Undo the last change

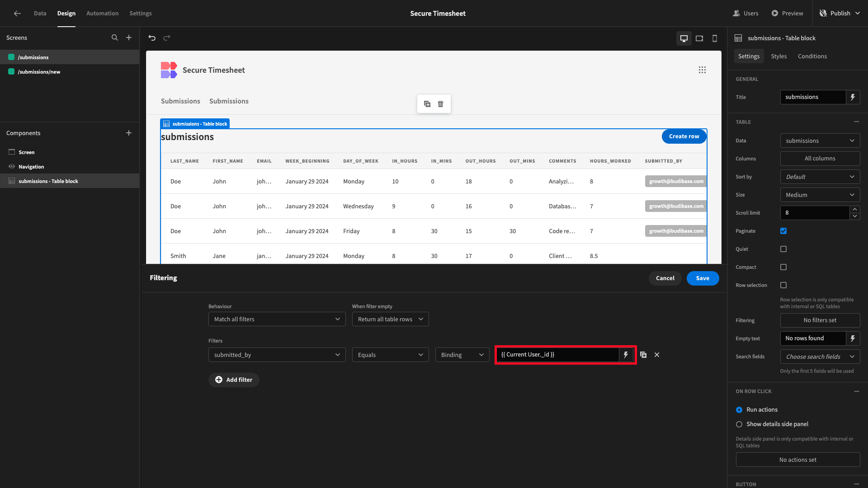click(x=152, y=38)
